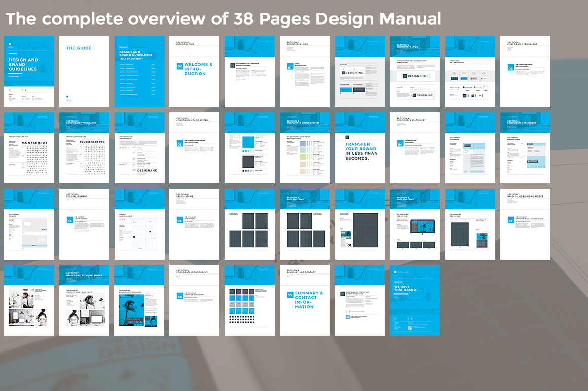Click the 06 badge on grid systems page

(x=179, y=220)
